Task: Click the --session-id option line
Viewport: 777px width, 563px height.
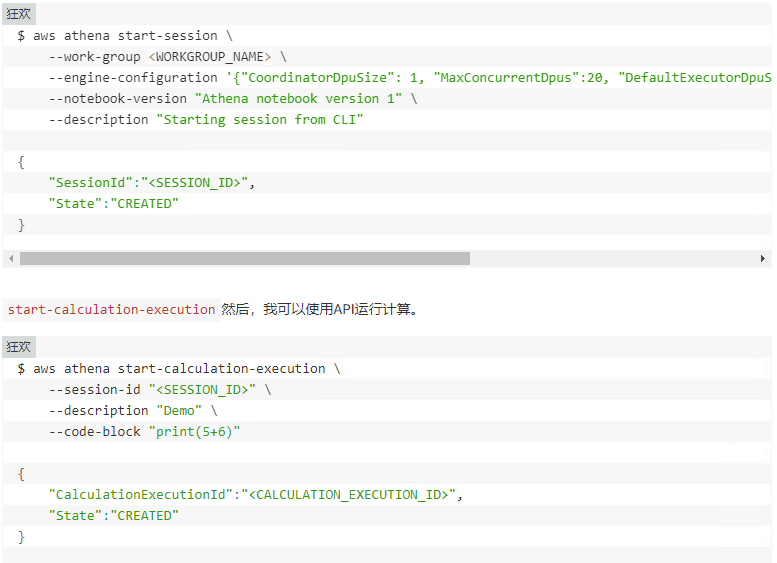Action: [160, 390]
